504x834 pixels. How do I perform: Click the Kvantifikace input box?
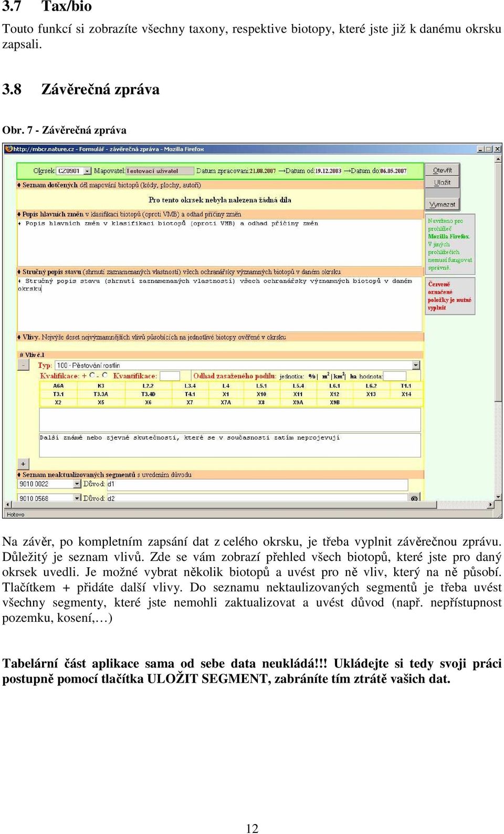tap(170, 376)
